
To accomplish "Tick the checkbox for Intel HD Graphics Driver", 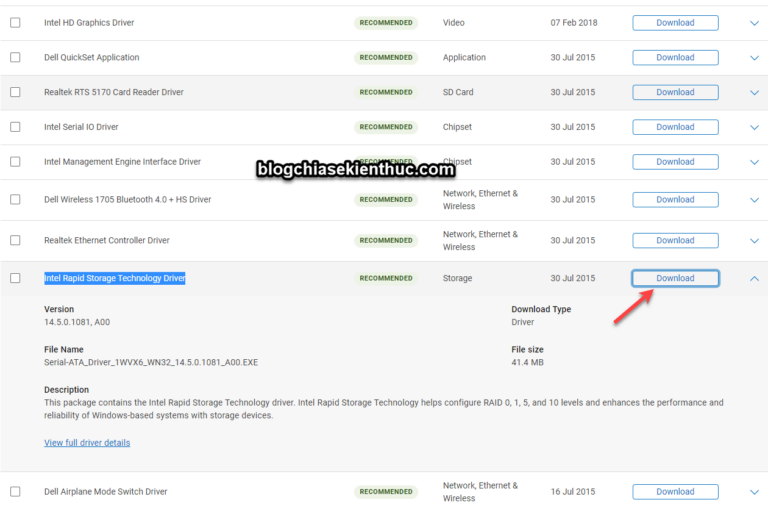I will click(15, 23).
